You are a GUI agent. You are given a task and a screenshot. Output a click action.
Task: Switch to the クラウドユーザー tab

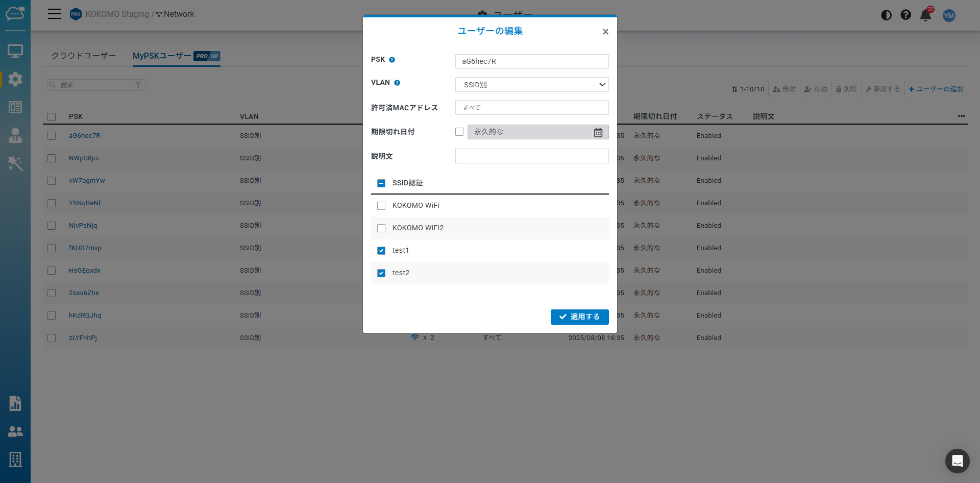coord(84,56)
